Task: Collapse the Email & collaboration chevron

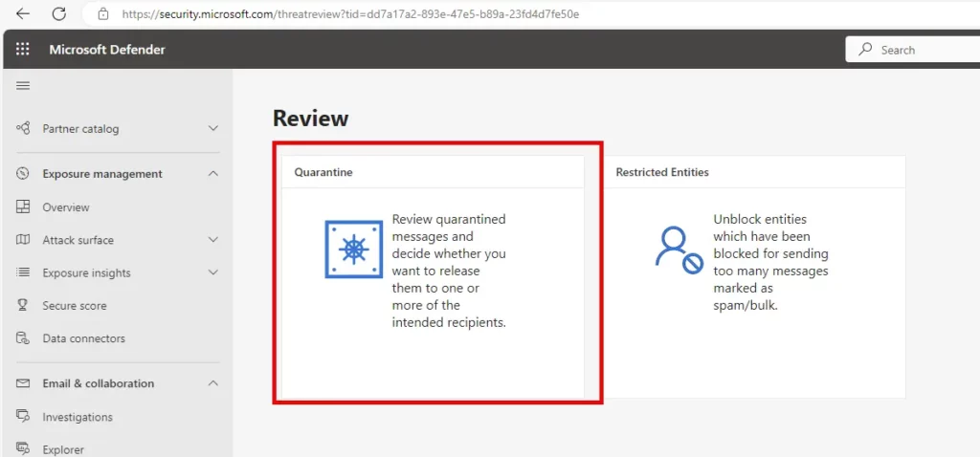Action: (213, 383)
